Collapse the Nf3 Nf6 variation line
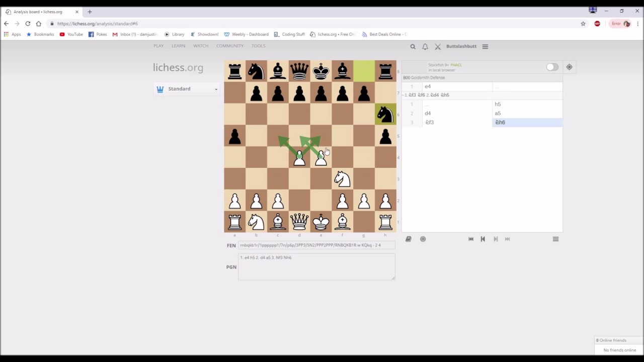The width and height of the screenshot is (644, 362). pyautogui.click(x=404, y=95)
